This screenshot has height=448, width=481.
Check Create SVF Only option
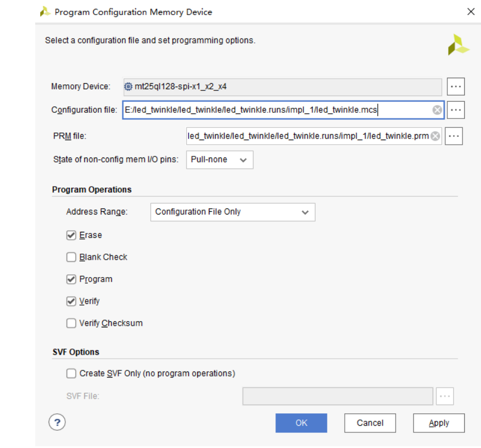71,374
